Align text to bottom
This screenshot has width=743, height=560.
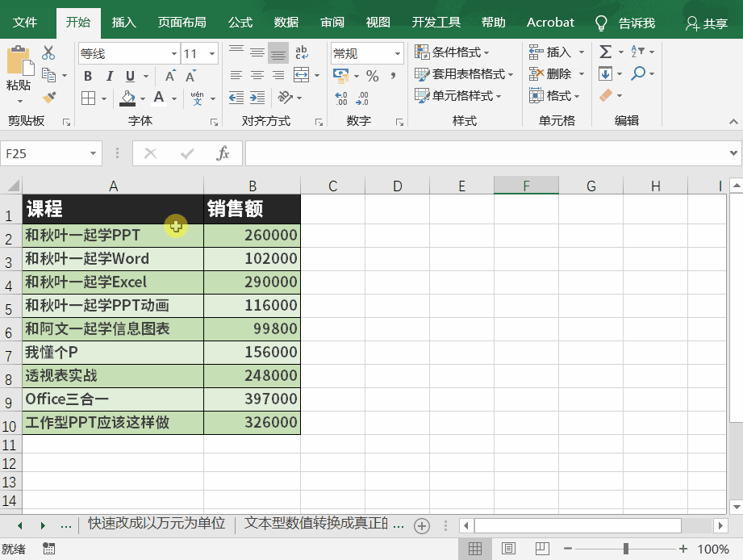point(278,53)
